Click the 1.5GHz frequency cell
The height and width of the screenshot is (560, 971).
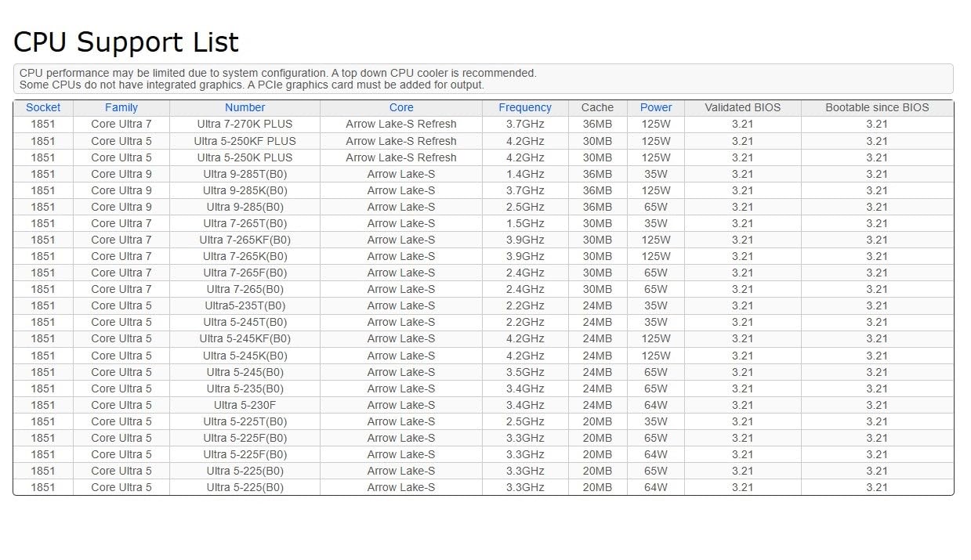tap(525, 223)
